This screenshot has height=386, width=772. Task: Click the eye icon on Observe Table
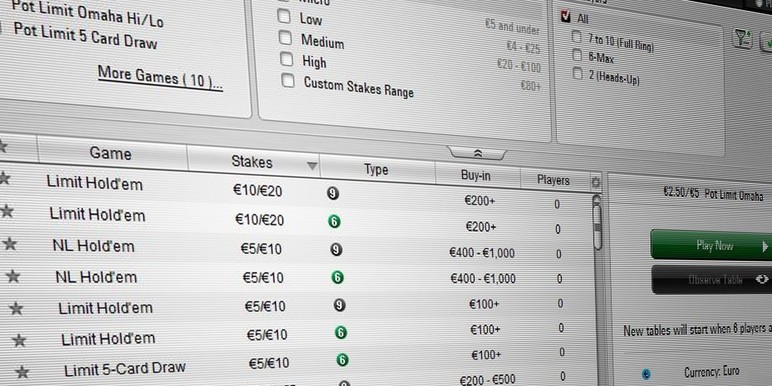tap(762, 279)
